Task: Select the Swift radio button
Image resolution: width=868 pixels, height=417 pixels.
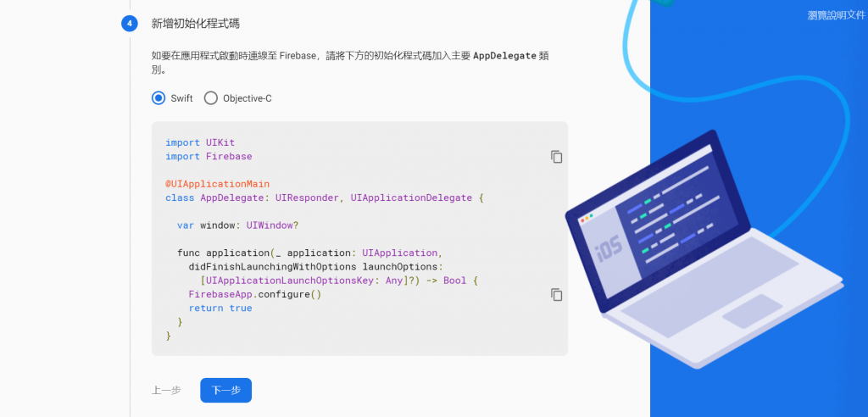Action: tap(159, 98)
